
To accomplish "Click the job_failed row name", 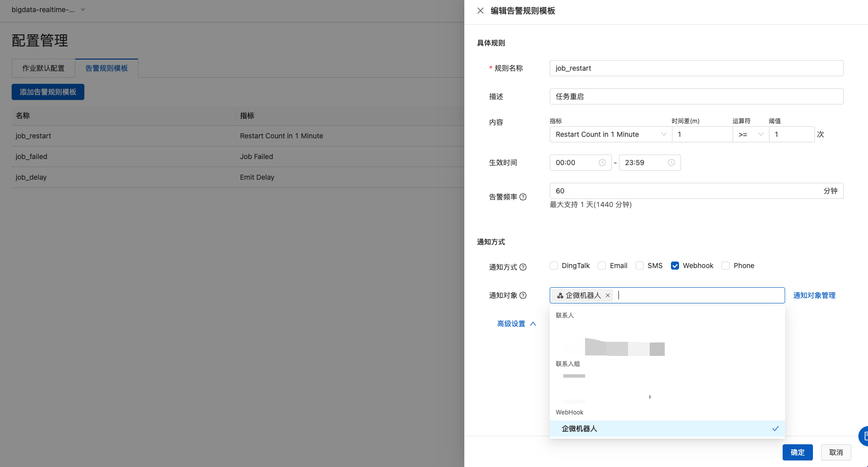I will (x=31, y=157).
